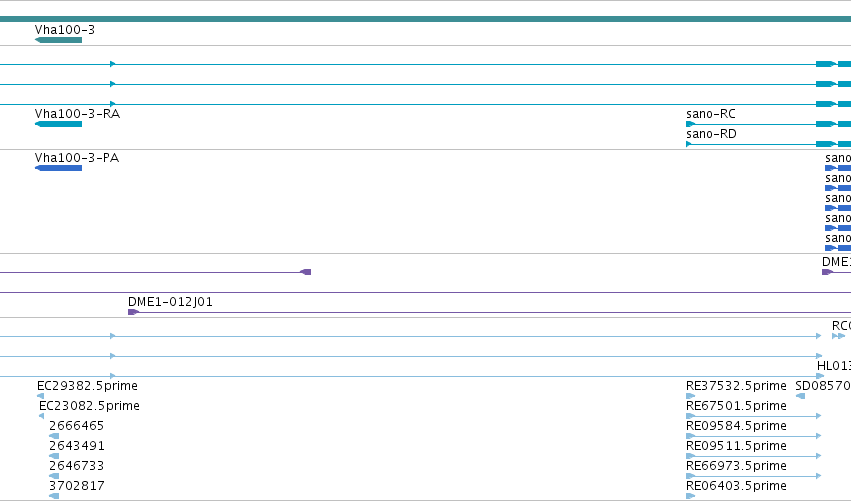The image size is (851, 501).
Task: Select cDNA RE09584.5prime
Action: pos(736,426)
